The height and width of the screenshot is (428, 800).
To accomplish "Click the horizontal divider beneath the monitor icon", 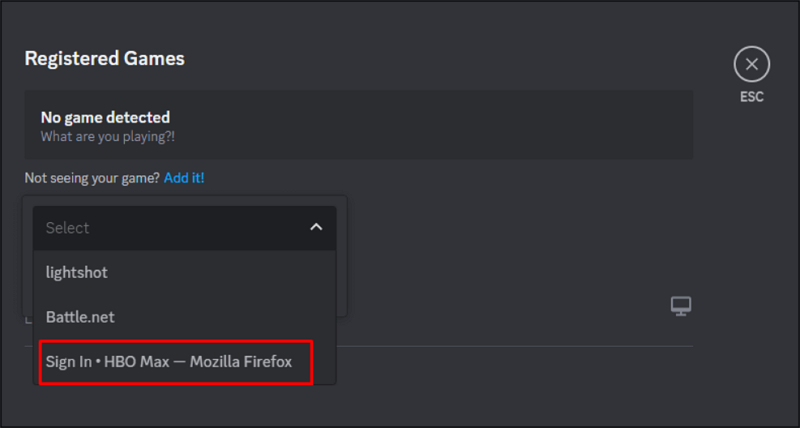I will pos(520,346).
